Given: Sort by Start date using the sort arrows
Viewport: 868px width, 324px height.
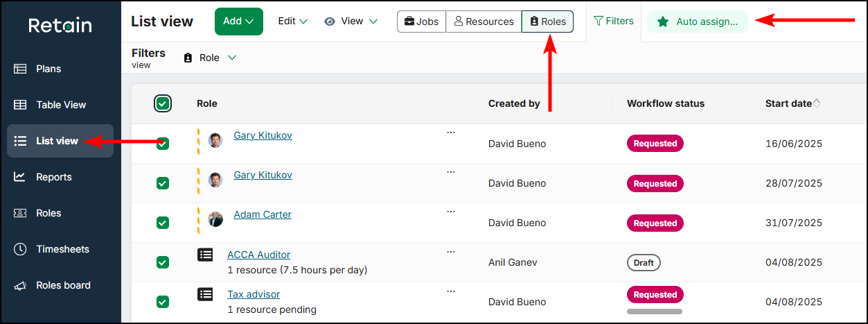Looking at the screenshot, I should click(817, 103).
